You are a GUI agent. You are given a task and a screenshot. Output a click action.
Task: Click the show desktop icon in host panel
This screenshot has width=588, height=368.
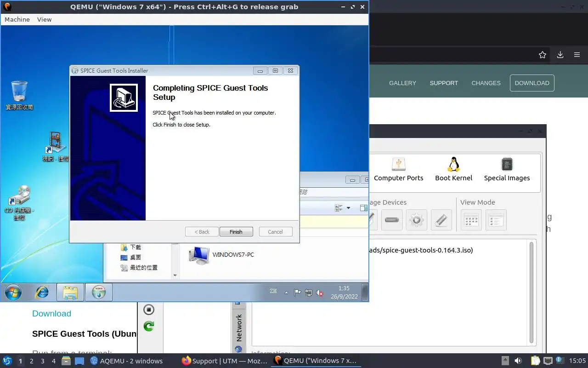coord(79,361)
